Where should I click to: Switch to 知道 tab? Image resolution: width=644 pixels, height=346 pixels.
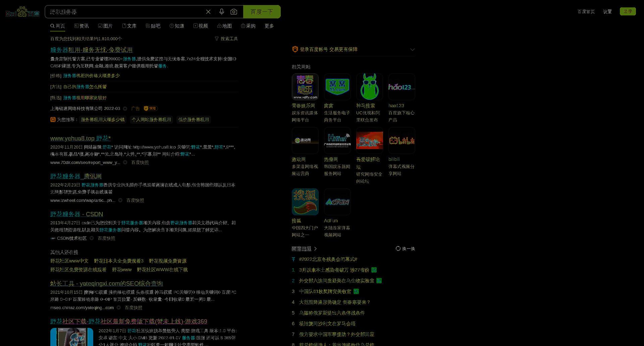tap(177, 26)
